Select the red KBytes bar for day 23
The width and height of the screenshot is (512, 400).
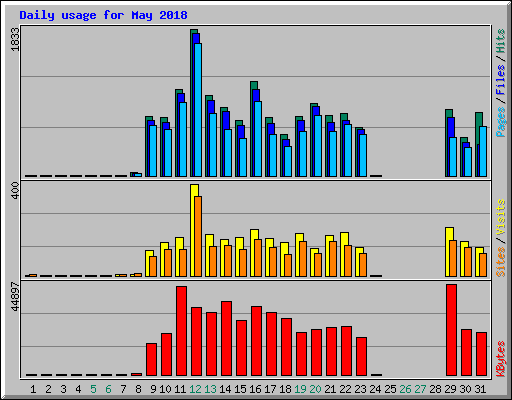click(x=361, y=356)
